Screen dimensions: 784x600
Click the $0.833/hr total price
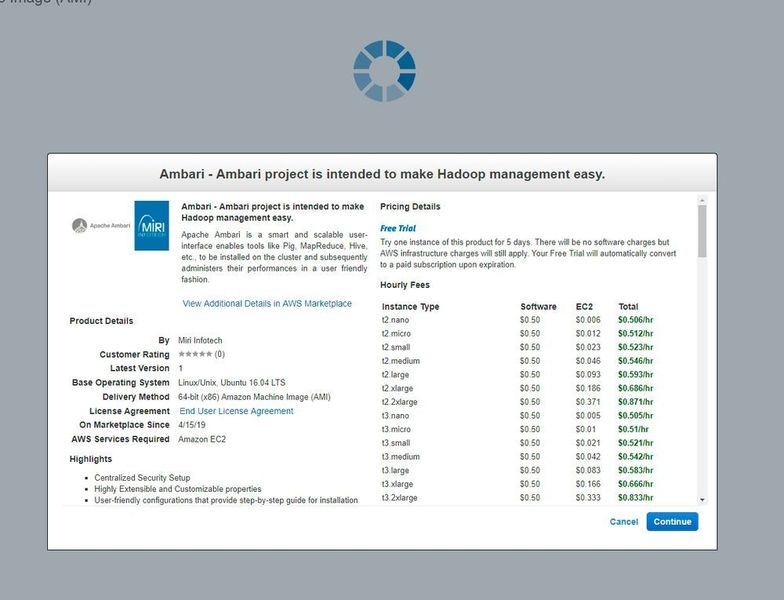pyautogui.click(x=636, y=498)
